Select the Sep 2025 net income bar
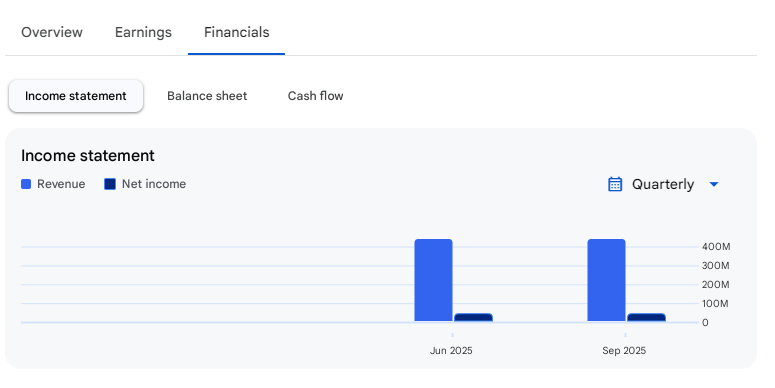Image resolution: width=775 pixels, height=388 pixels. click(x=646, y=317)
